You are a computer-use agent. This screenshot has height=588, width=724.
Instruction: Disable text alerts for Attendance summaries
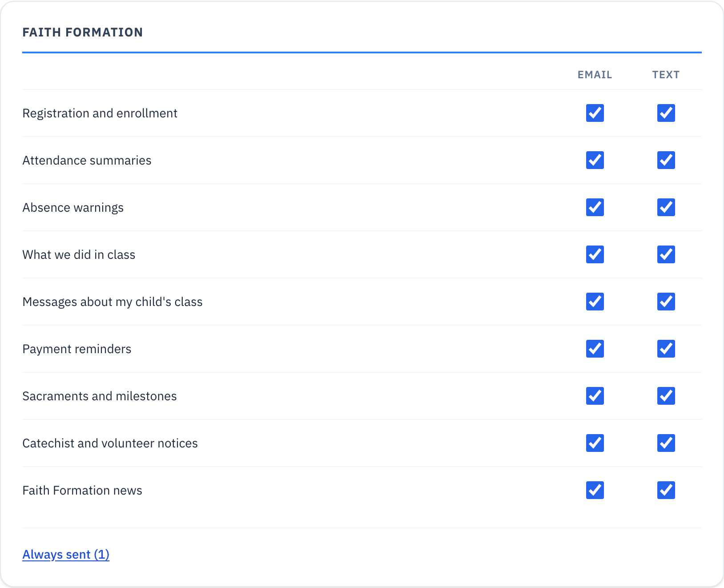(666, 160)
